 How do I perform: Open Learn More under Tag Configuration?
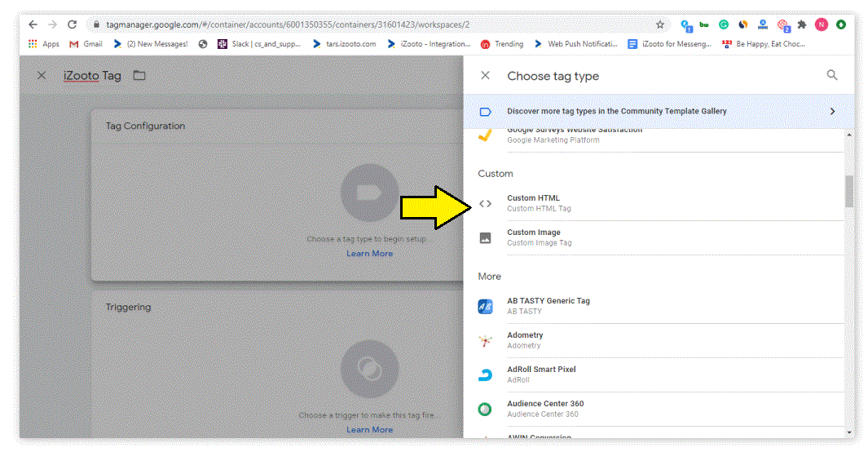369,253
